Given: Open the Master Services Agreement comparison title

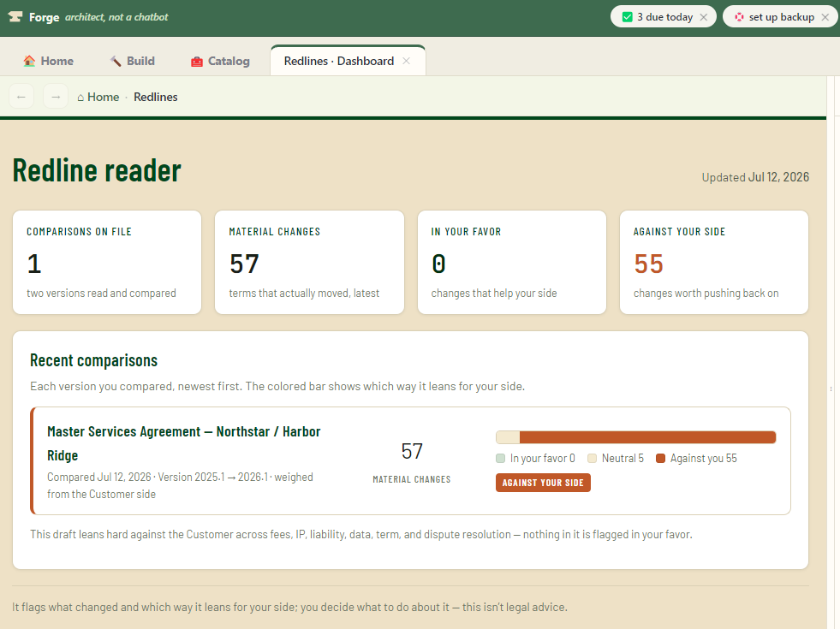Looking at the screenshot, I should 184,443.
